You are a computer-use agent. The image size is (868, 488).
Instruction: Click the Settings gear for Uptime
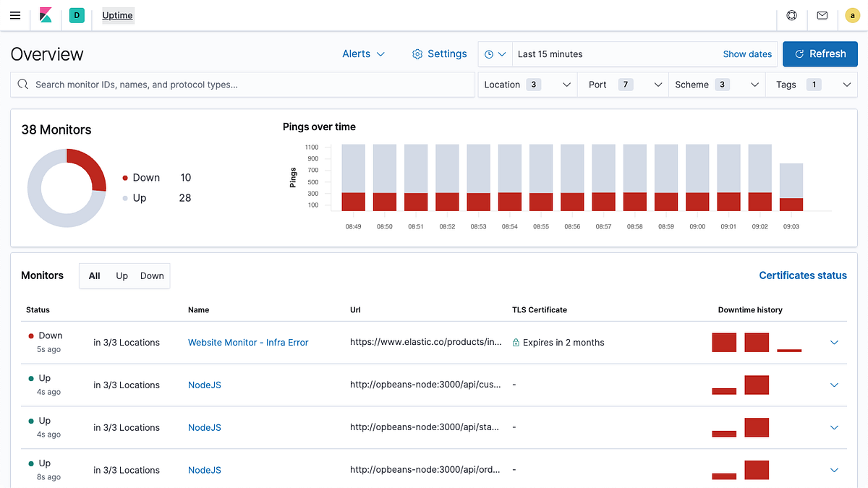439,53
